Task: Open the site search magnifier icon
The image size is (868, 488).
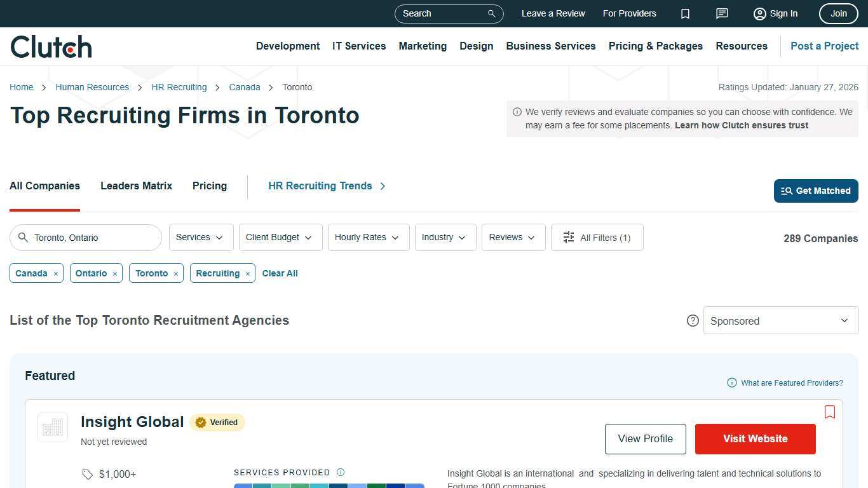Action: click(491, 13)
